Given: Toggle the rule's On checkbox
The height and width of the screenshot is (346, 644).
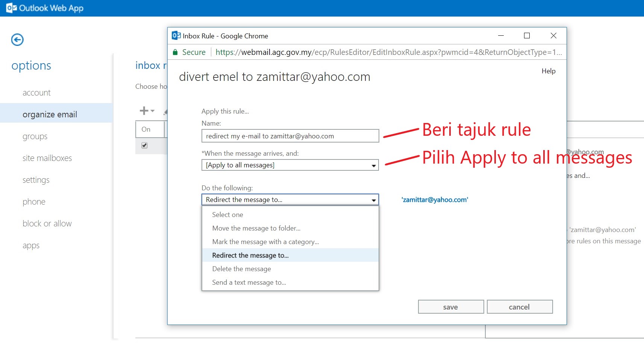Looking at the screenshot, I should pyautogui.click(x=144, y=146).
